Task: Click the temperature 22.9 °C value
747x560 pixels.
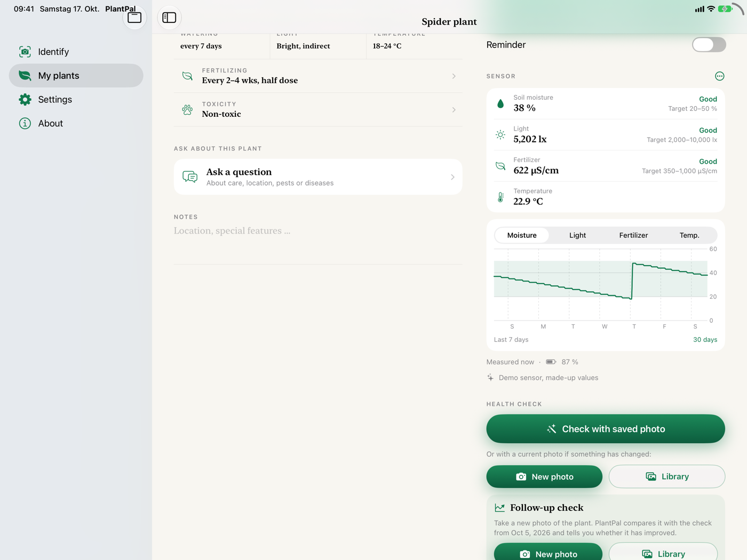Action: pos(528,202)
